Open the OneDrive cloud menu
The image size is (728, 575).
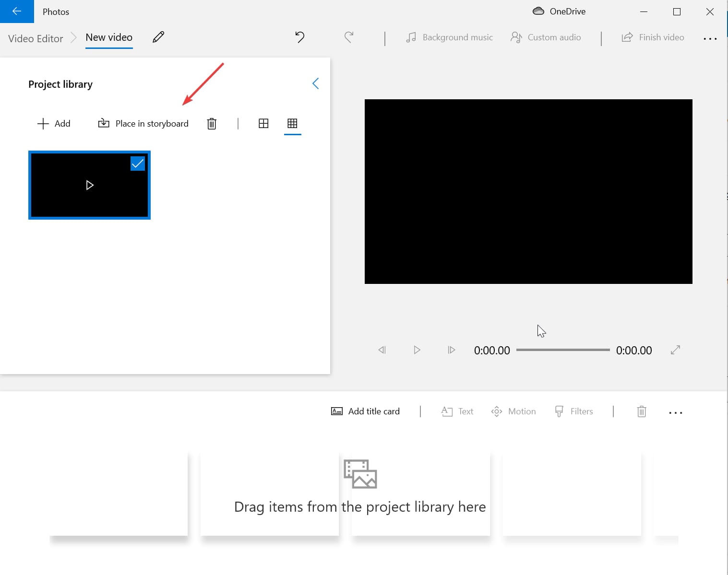click(559, 12)
